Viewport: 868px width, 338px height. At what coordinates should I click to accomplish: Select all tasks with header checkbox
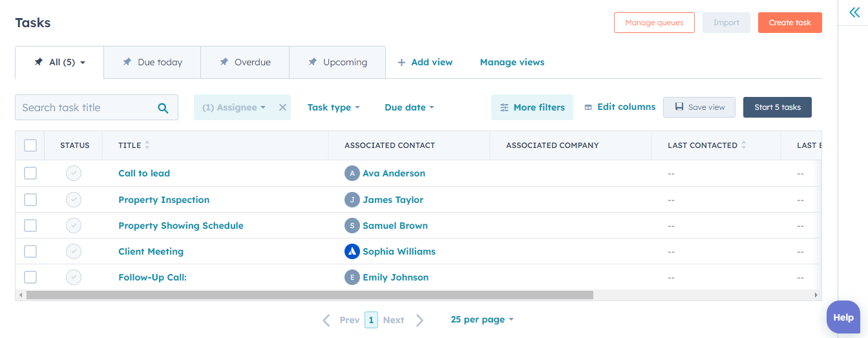tap(30, 145)
